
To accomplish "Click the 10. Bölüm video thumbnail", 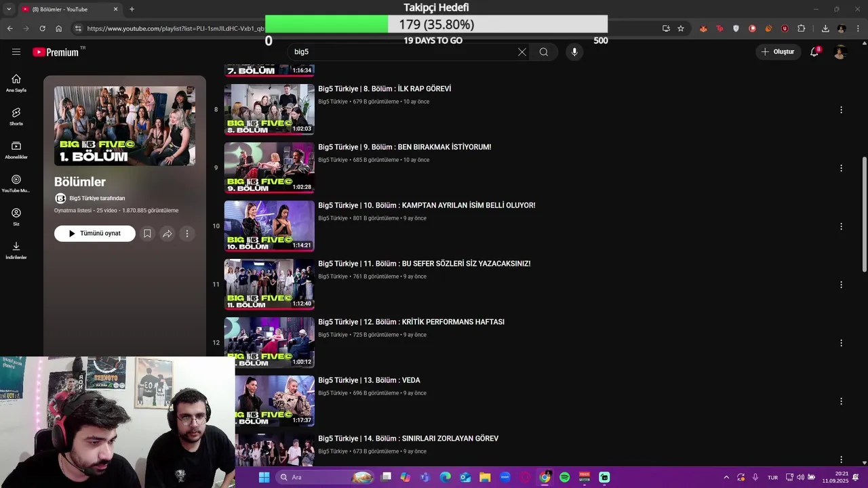I will pyautogui.click(x=269, y=226).
